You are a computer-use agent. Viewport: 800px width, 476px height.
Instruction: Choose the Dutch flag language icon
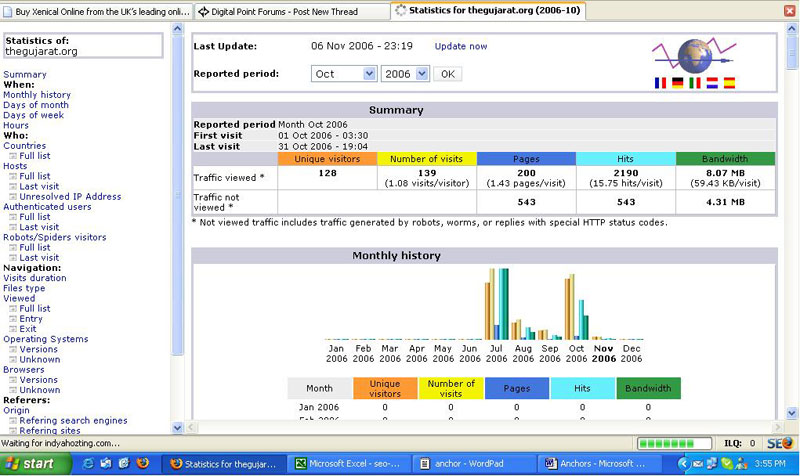coord(711,83)
